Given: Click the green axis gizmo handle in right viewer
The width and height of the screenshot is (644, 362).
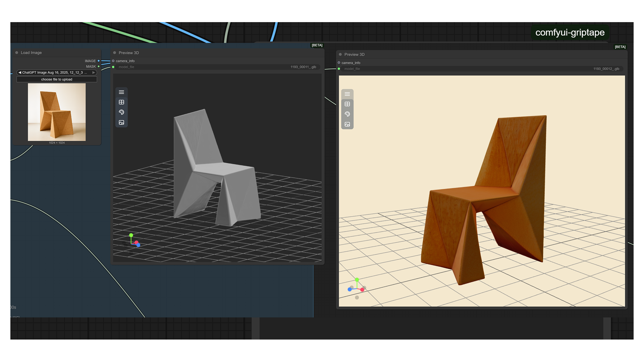Looking at the screenshot, I should pos(357,280).
